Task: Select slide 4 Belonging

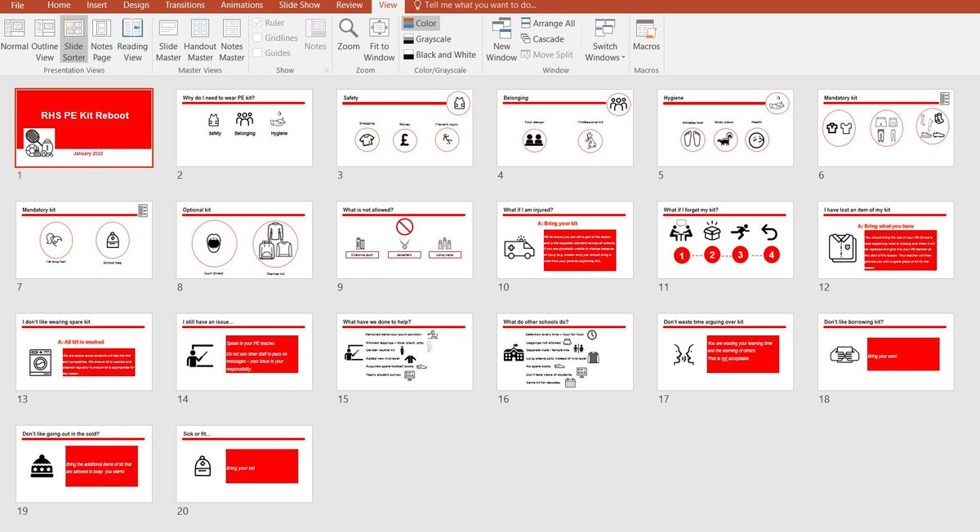Action: click(x=564, y=127)
